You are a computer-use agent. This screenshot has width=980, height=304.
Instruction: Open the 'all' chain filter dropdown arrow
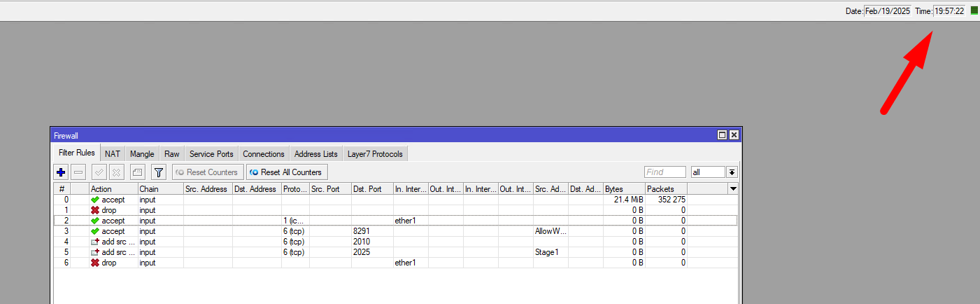pos(732,172)
